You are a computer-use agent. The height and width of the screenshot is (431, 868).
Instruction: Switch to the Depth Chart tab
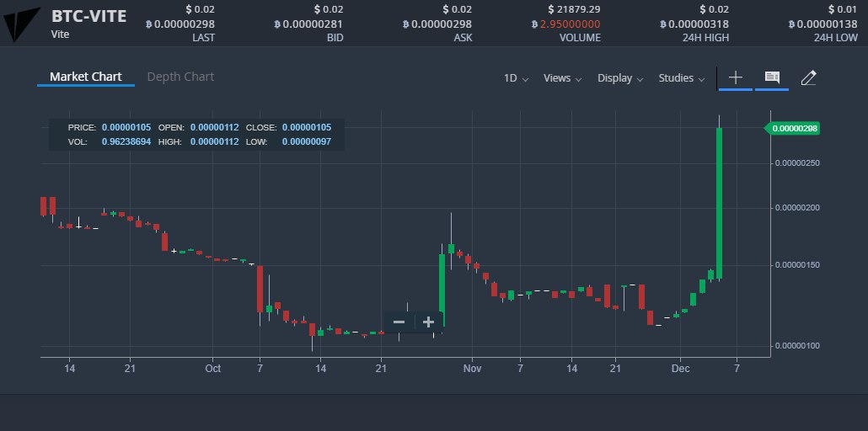[180, 77]
